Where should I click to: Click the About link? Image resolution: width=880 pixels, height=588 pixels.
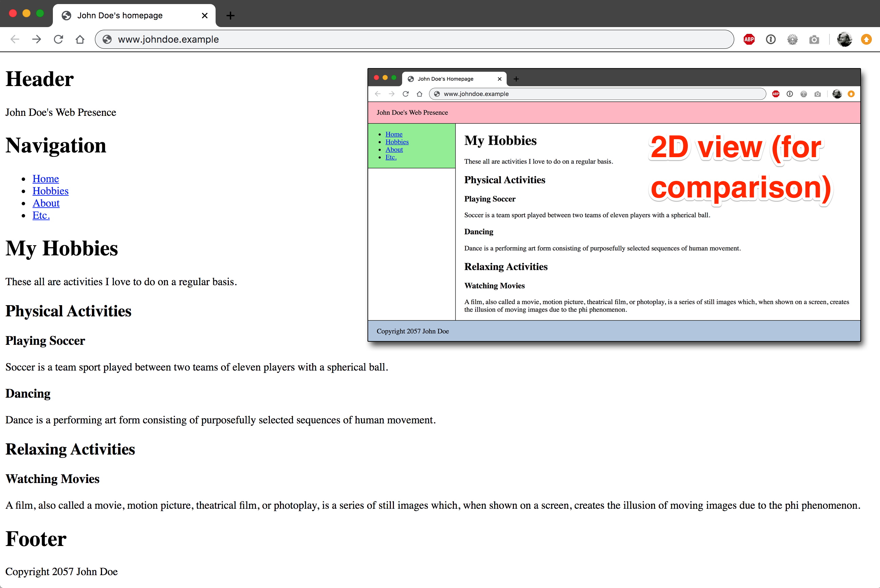pos(46,203)
